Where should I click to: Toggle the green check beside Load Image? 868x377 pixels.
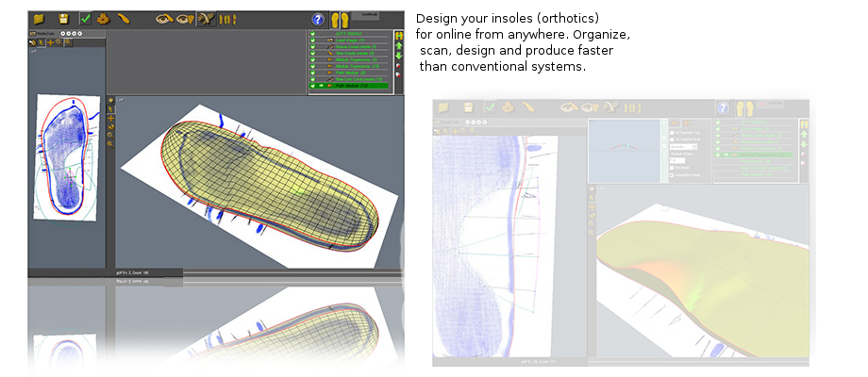(x=313, y=39)
